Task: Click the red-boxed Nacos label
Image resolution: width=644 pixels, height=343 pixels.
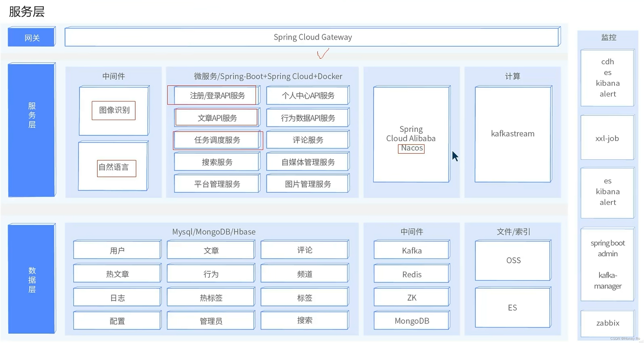Action: (x=411, y=148)
